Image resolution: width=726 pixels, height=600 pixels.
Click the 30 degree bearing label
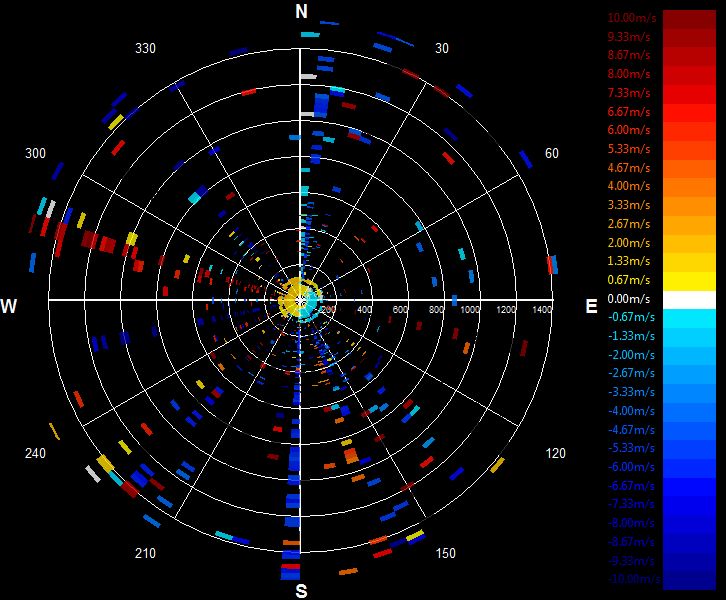click(x=442, y=48)
